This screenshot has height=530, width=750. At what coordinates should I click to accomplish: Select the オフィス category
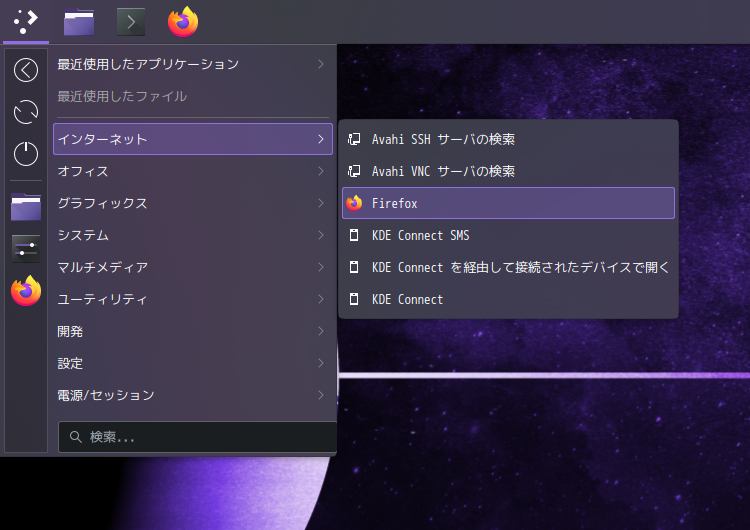193,171
